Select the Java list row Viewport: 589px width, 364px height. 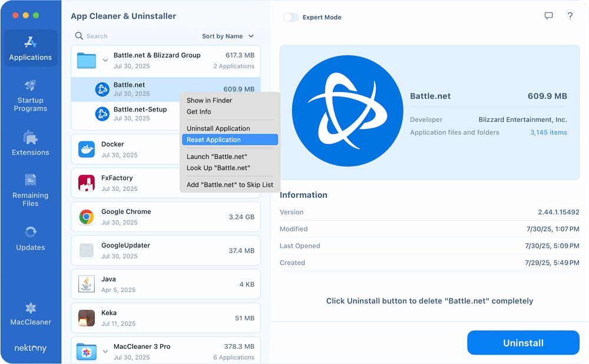166,284
